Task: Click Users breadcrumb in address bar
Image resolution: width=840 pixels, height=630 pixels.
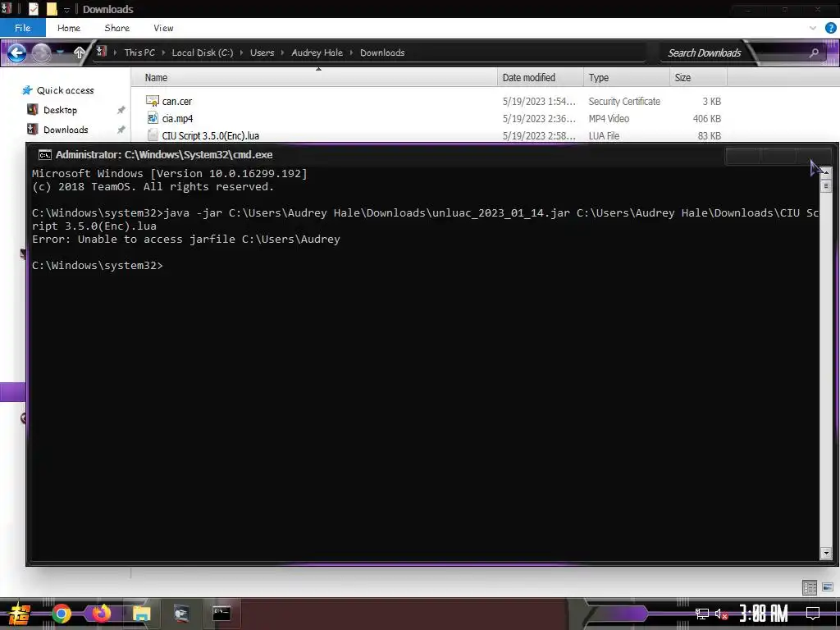Action: pyautogui.click(x=262, y=52)
